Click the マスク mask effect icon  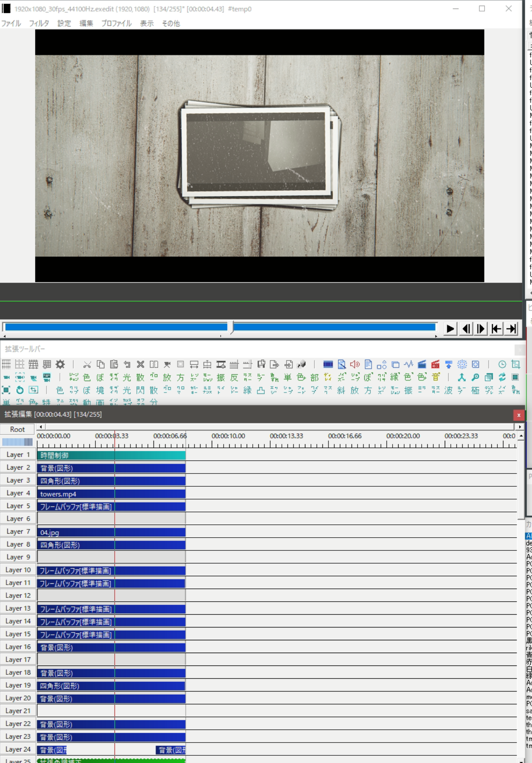tap(328, 390)
